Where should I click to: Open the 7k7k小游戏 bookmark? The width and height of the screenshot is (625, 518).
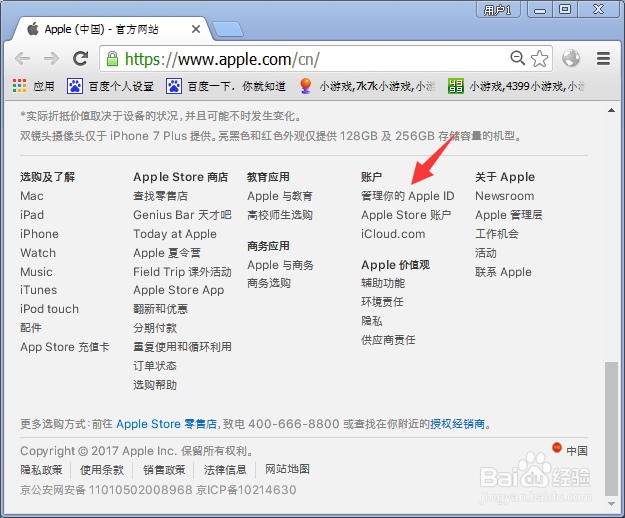pos(367,86)
